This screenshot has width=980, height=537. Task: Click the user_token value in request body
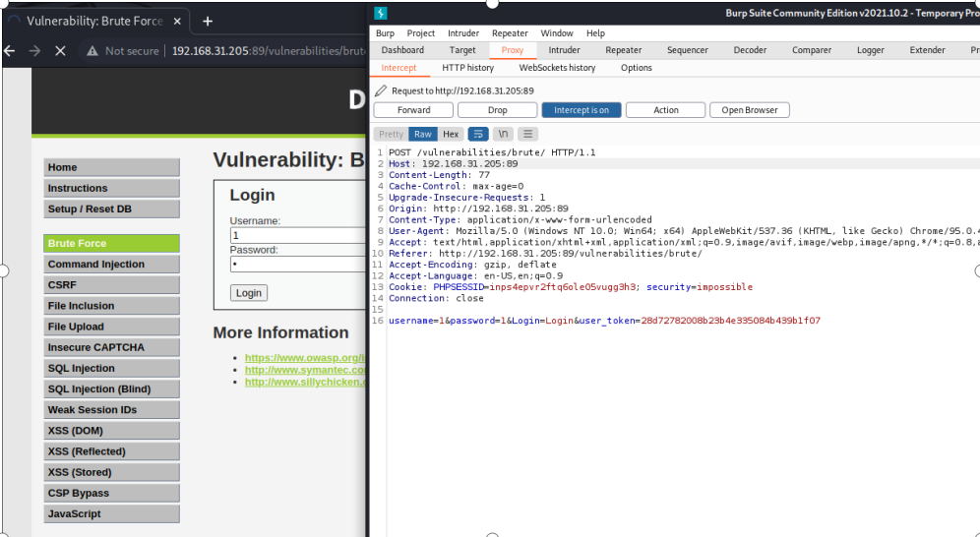tap(731, 321)
